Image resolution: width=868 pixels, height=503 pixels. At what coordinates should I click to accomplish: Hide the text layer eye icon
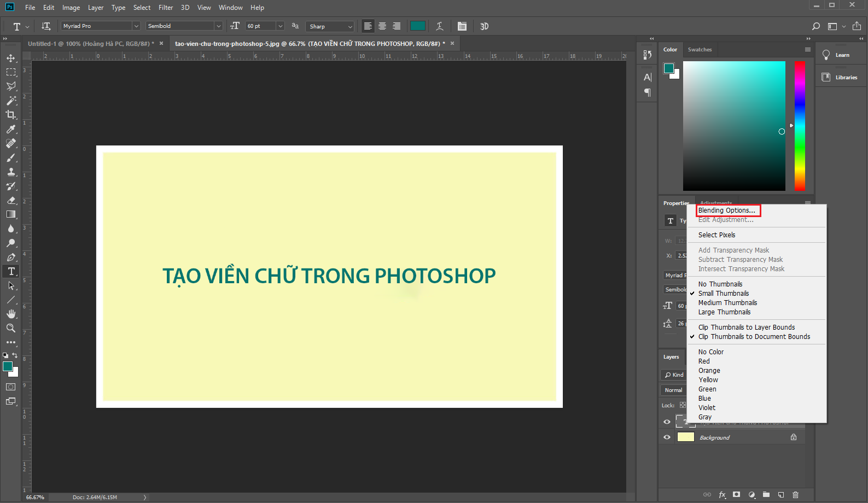click(667, 422)
